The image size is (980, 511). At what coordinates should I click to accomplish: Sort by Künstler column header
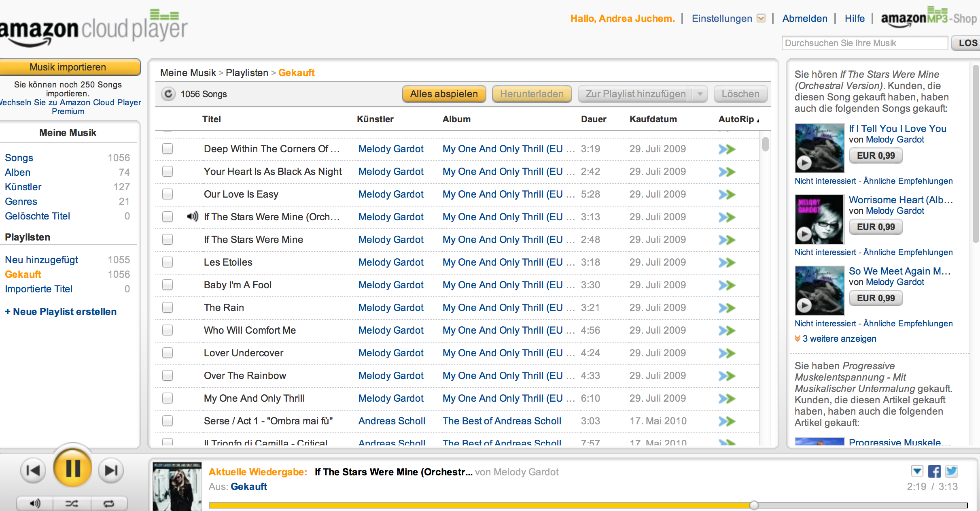click(x=375, y=119)
